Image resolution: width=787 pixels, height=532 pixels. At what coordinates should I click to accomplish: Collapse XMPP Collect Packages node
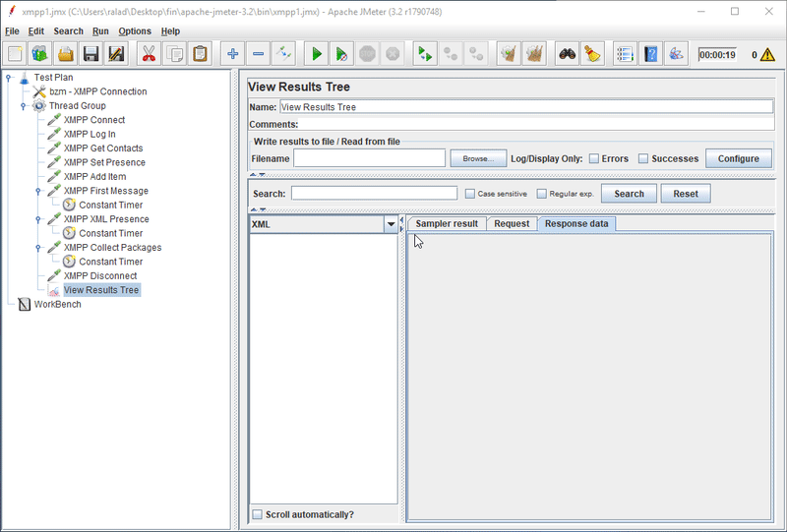tap(38, 248)
